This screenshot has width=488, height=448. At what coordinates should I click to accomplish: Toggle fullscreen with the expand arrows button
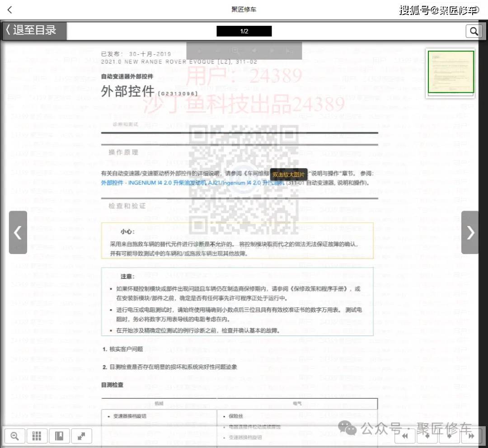point(81,435)
